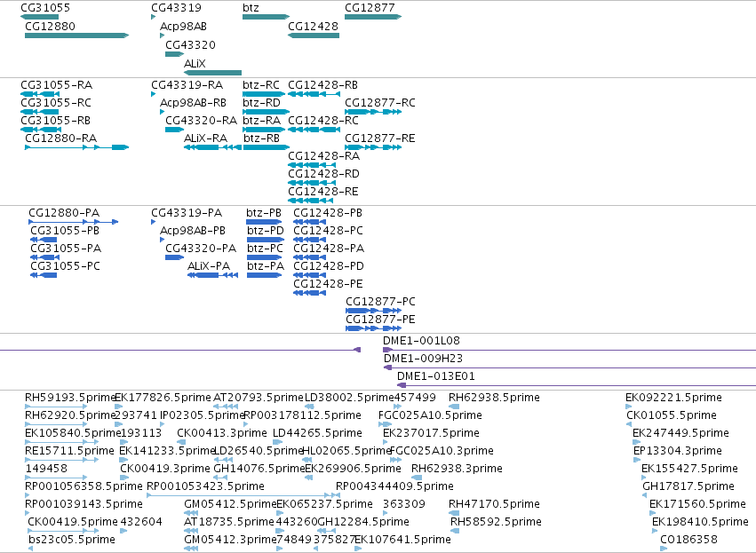
Task: Select the ALiX-RA transcript label
Action: point(205,138)
